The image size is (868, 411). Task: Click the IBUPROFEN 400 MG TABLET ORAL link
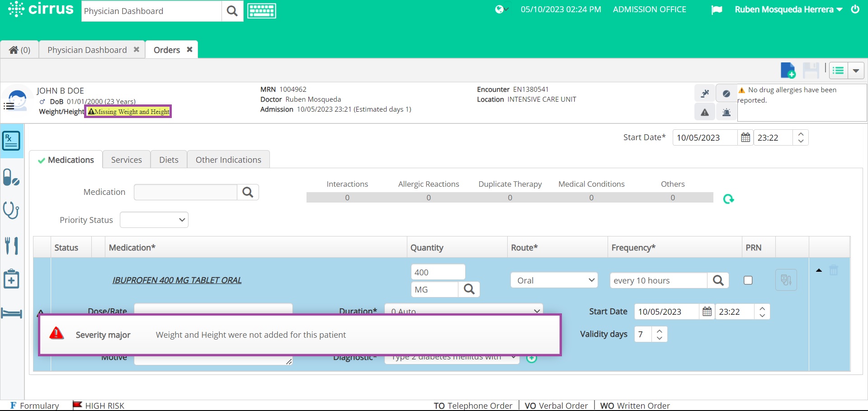click(177, 280)
